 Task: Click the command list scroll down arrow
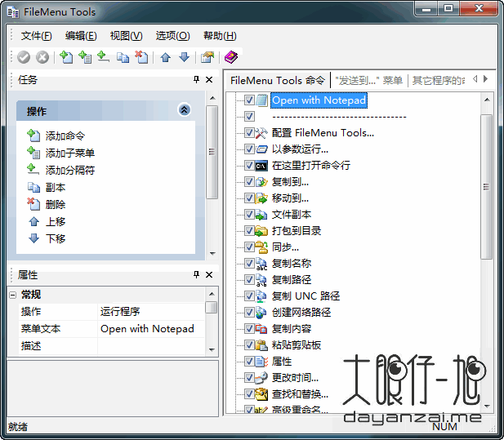pos(487,407)
